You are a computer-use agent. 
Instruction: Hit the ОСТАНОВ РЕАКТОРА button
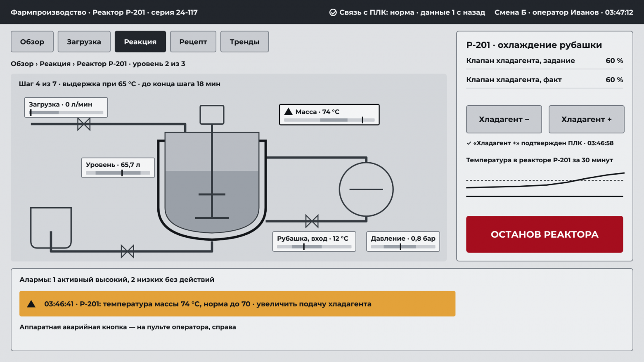coord(545,234)
